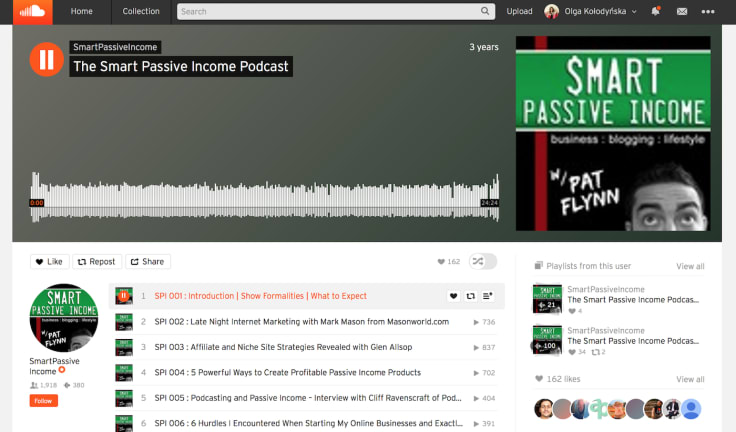Open SmartPassiveIncome round profile avatar
Viewport: 736px width, 432px height.
64,317
